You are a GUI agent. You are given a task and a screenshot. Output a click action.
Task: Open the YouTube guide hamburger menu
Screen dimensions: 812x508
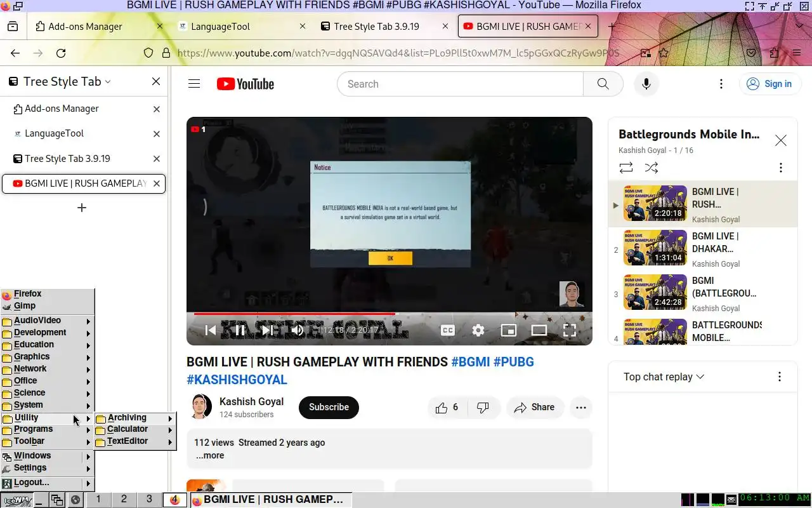click(x=194, y=84)
